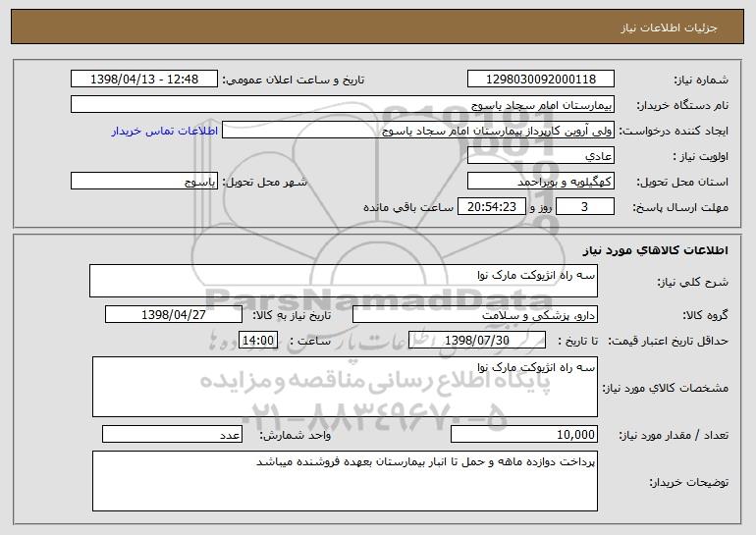Click the label استان محل تحویل
Screen dimensions: 756x535
[x=682, y=183]
